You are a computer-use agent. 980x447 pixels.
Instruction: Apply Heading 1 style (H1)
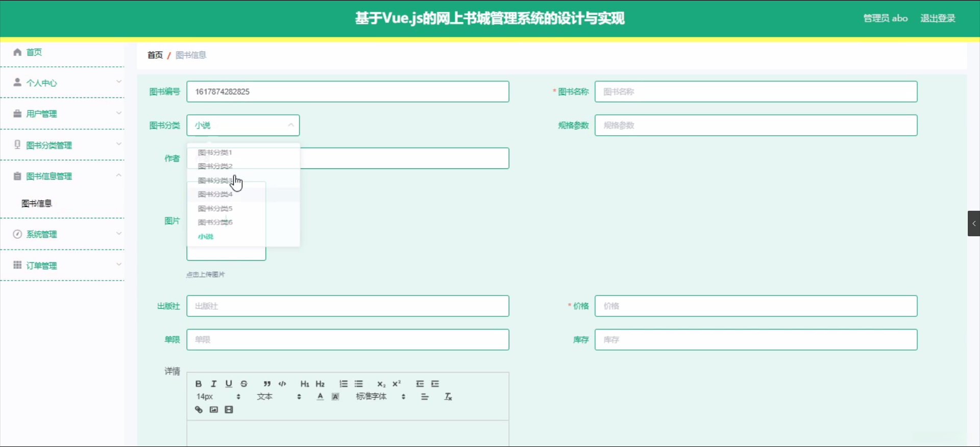pyautogui.click(x=305, y=384)
